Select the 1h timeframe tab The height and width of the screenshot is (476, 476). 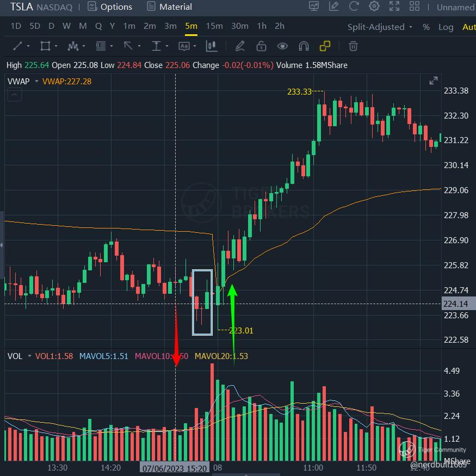tap(262, 26)
